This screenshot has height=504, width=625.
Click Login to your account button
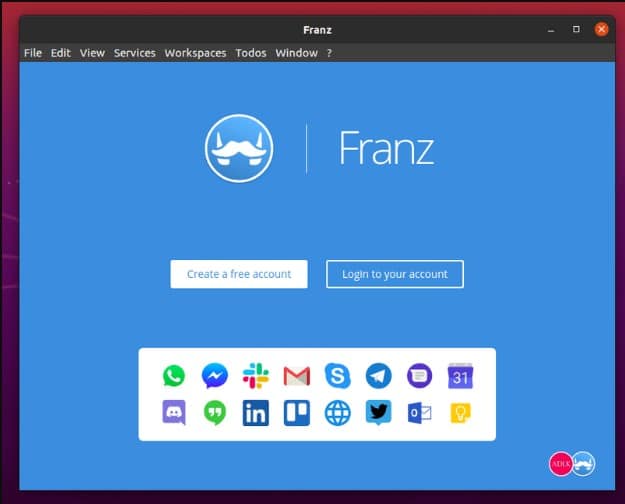tap(395, 274)
